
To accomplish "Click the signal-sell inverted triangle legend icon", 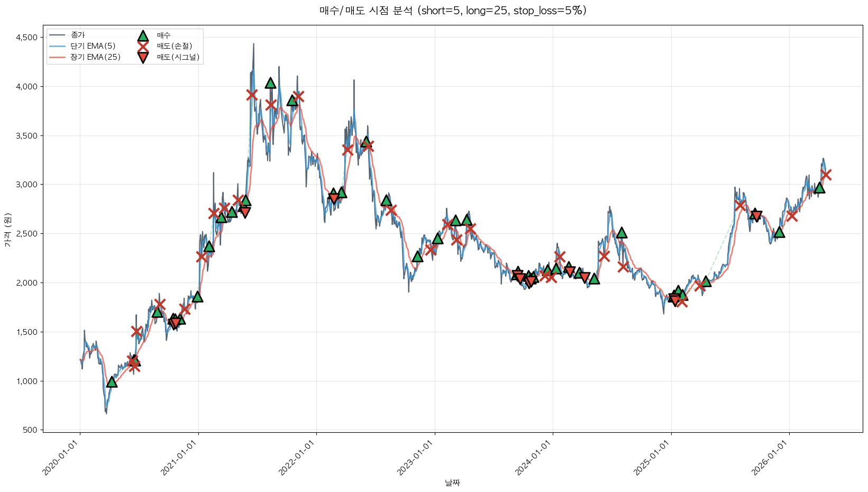I will [x=142, y=58].
